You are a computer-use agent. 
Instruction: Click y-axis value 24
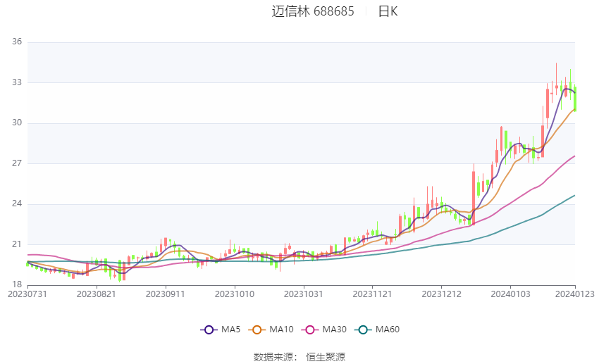(x=17, y=203)
